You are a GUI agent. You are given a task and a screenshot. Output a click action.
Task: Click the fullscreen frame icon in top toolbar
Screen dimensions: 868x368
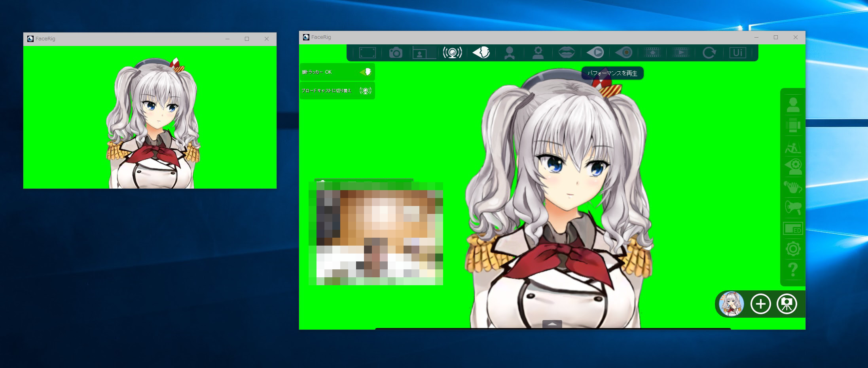(x=367, y=53)
